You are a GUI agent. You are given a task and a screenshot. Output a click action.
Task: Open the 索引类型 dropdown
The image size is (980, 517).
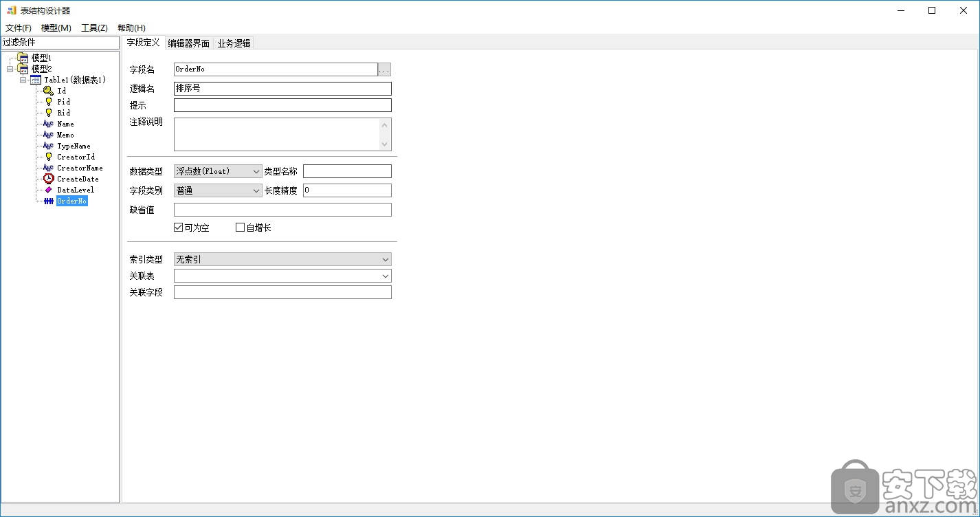click(x=282, y=259)
